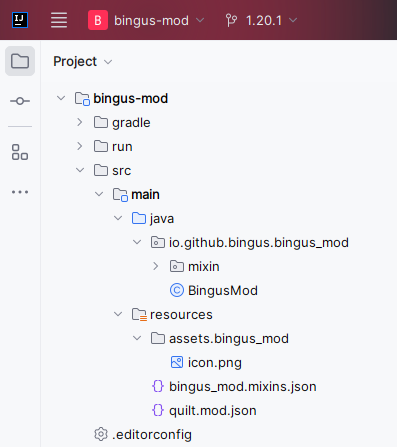Collapse the io.github.bingus.bingus_mod package

pos(137,242)
